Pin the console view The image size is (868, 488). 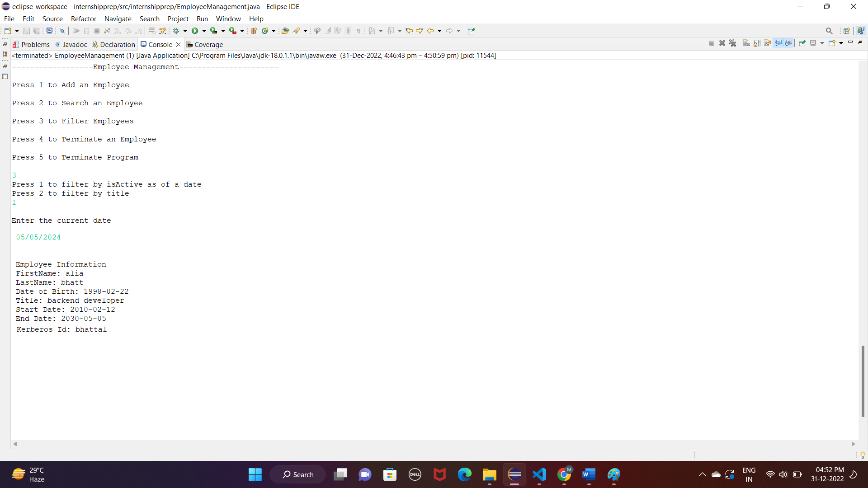coord(802,43)
